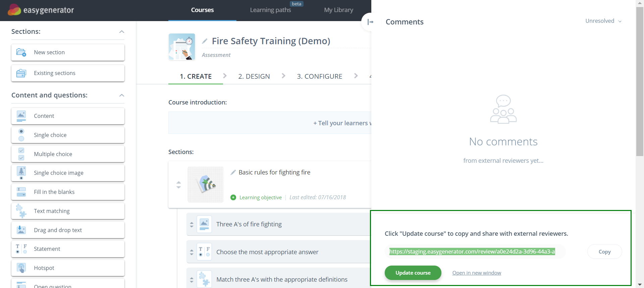
Task: Click the Existing sections icon
Action: 21,73
